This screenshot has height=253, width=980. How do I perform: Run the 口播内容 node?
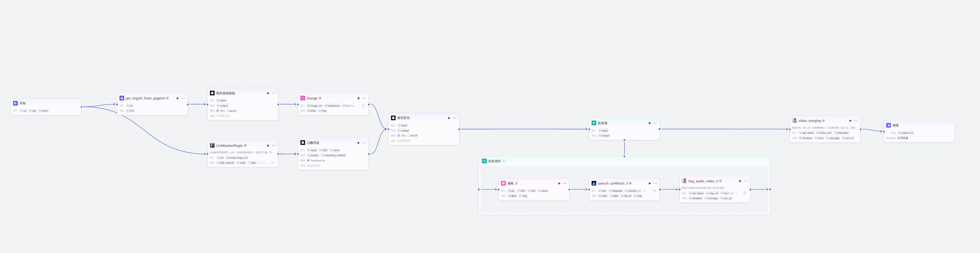tap(358, 143)
